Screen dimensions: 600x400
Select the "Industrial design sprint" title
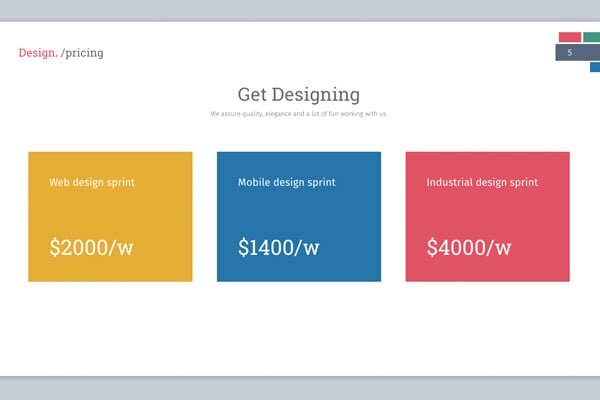[x=482, y=183]
